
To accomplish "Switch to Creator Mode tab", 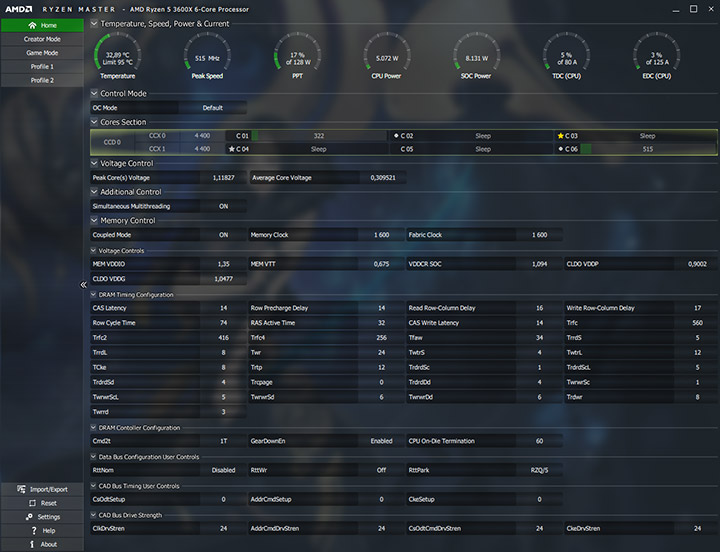I will click(42, 39).
